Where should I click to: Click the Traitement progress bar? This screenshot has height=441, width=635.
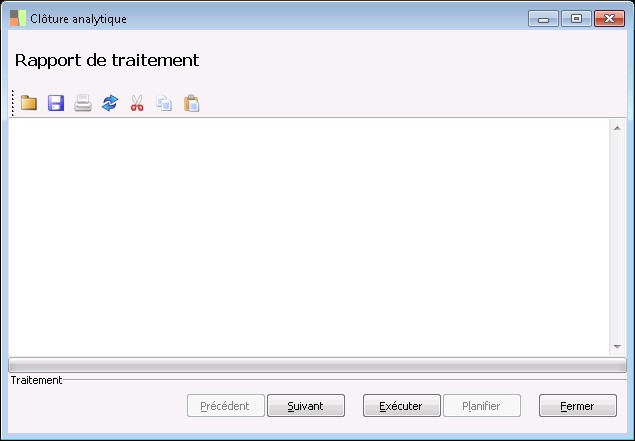pyautogui.click(x=317, y=365)
